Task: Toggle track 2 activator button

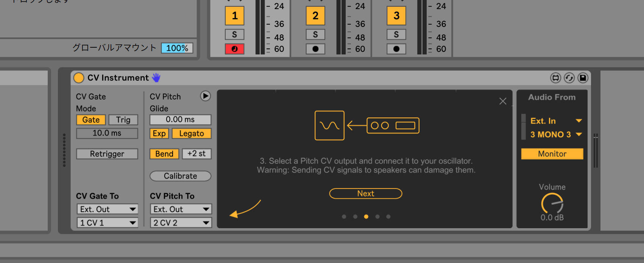Action: 315,16
